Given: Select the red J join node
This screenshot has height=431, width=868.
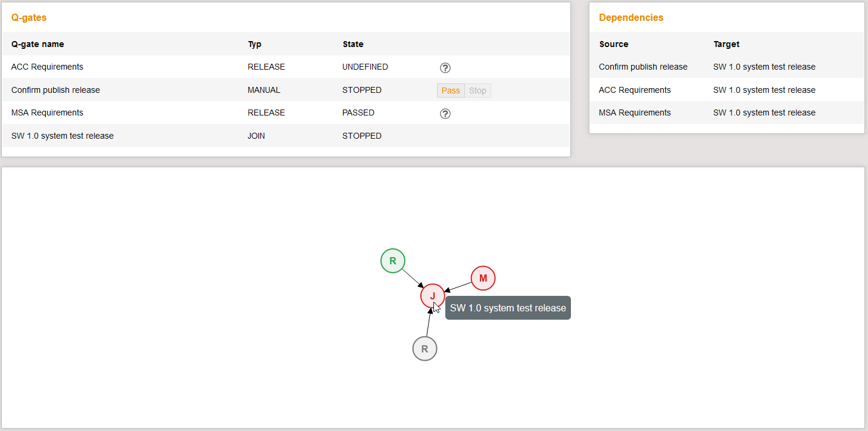Looking at the screenshot, I should 432,295.
